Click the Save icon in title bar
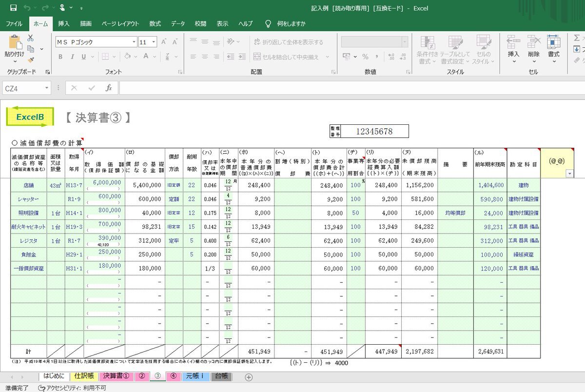Image resolution: width=585 pixels, height=392 pixels. point(13,8)
